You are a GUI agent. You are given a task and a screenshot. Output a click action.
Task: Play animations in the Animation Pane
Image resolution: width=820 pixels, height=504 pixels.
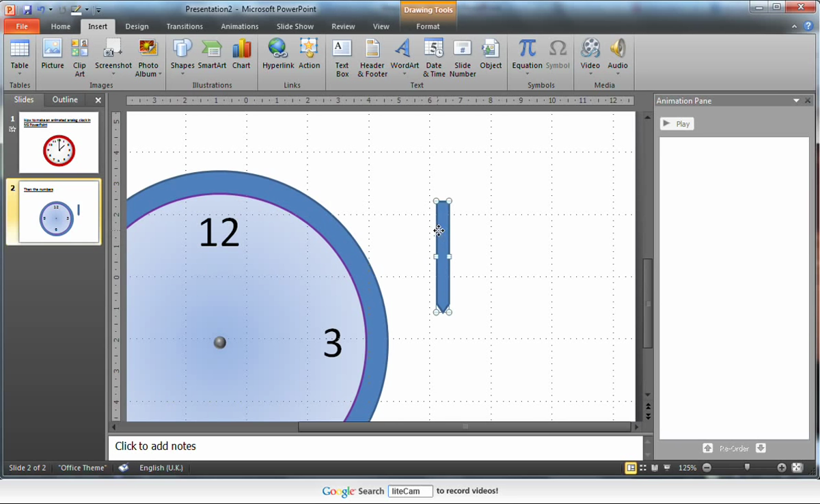pos(676,124)
